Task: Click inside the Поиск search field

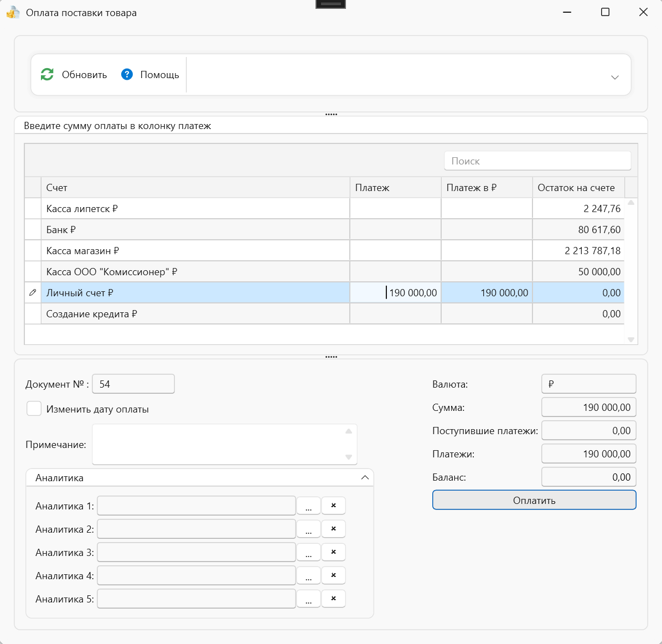Action: 536,161
